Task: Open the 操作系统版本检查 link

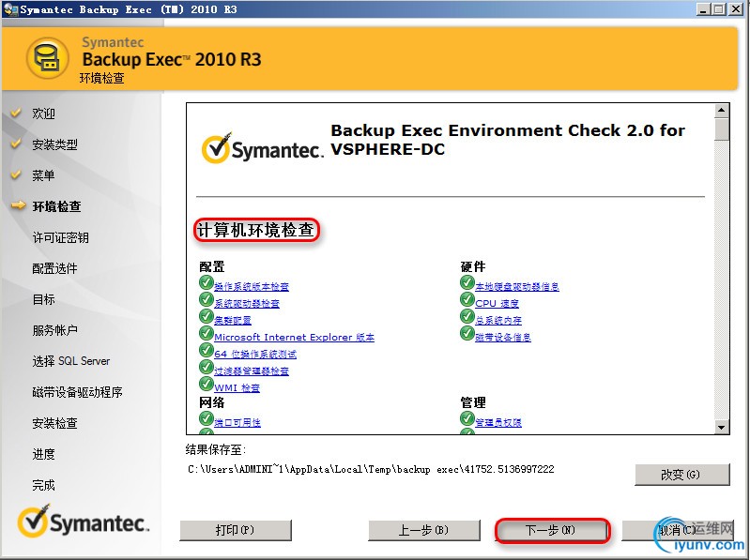Action: tap(252, 287)
